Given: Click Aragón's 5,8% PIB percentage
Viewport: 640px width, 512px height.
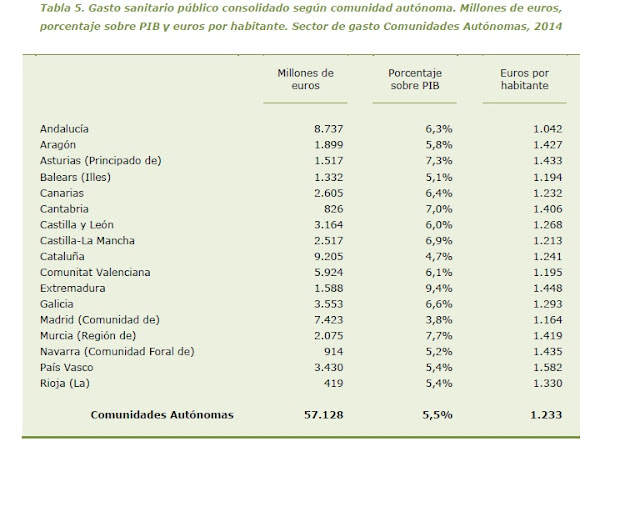Looking at the screenshot, I should point(439,145).
